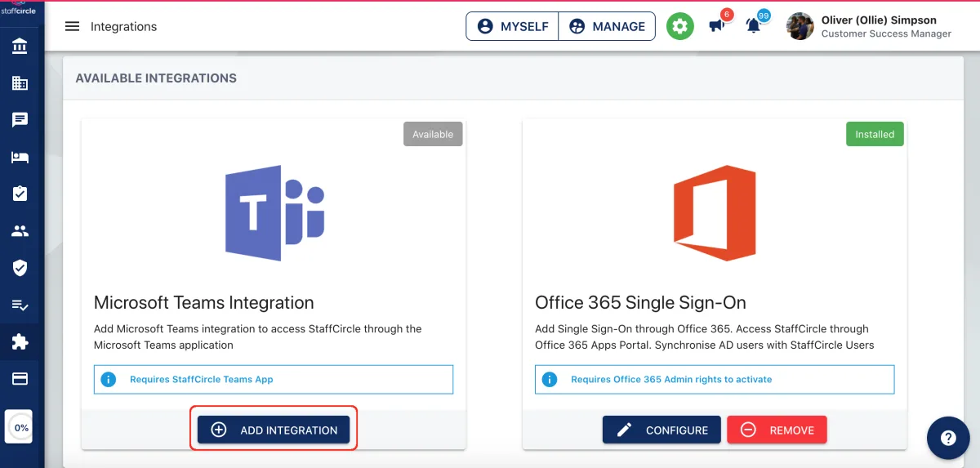The image size is (980, 468).
Task: Switch to MANAGE view
Action: coord(607,26)
